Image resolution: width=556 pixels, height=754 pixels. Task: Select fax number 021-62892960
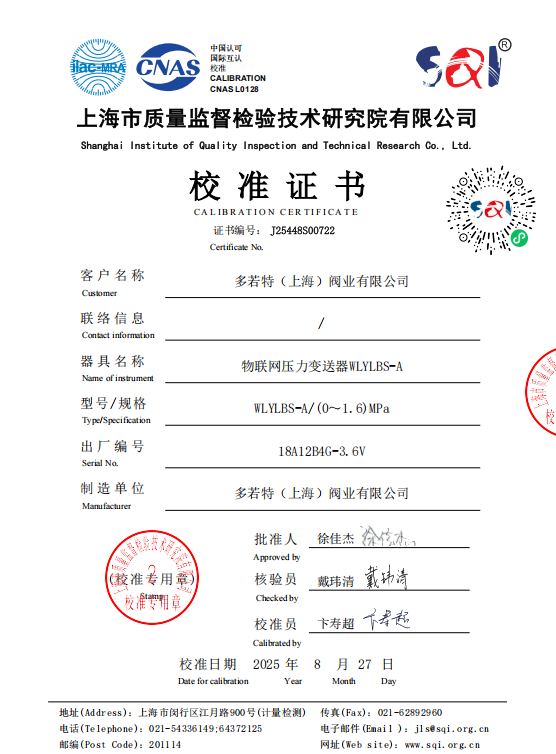410,713
